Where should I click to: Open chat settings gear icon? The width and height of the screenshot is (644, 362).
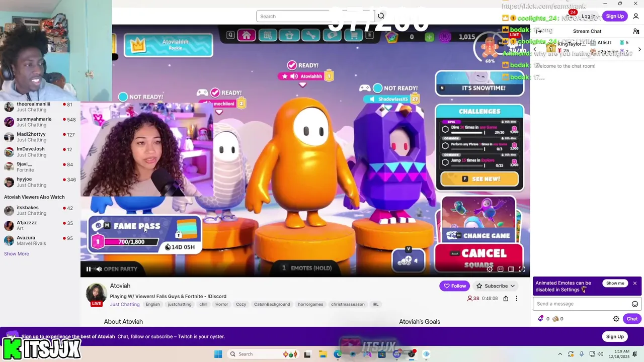[x=616, y=319]
